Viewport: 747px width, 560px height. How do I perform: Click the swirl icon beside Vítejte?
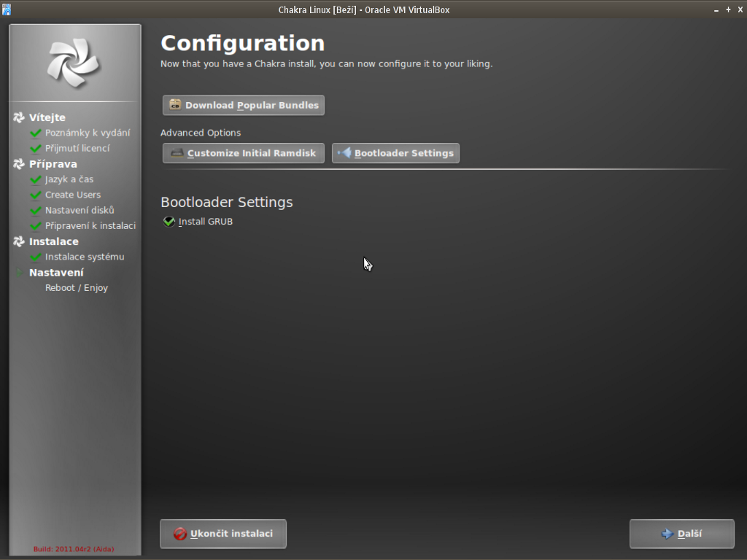(19, 117)
